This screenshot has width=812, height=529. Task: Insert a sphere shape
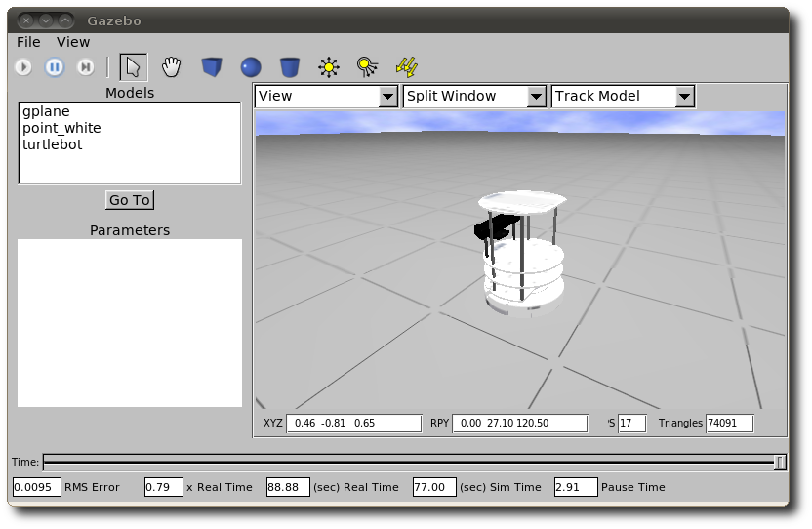pyautogui.click(x=251, y=67)
